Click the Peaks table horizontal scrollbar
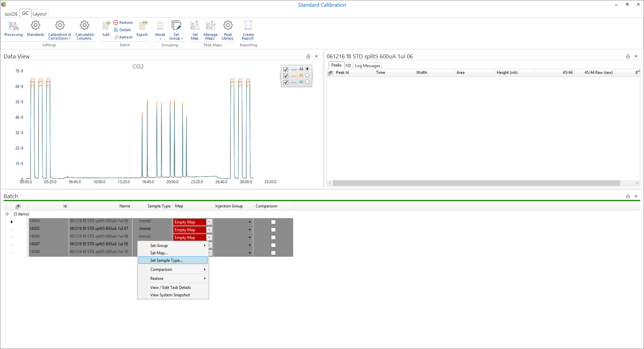Image resolution: width=644 pixels, height=349 pixels. point(476,183)
